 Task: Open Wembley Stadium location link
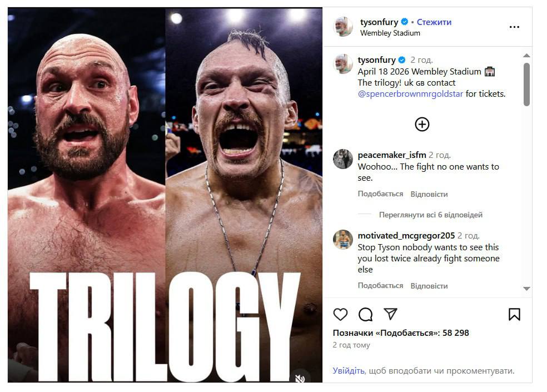point(390,33)
